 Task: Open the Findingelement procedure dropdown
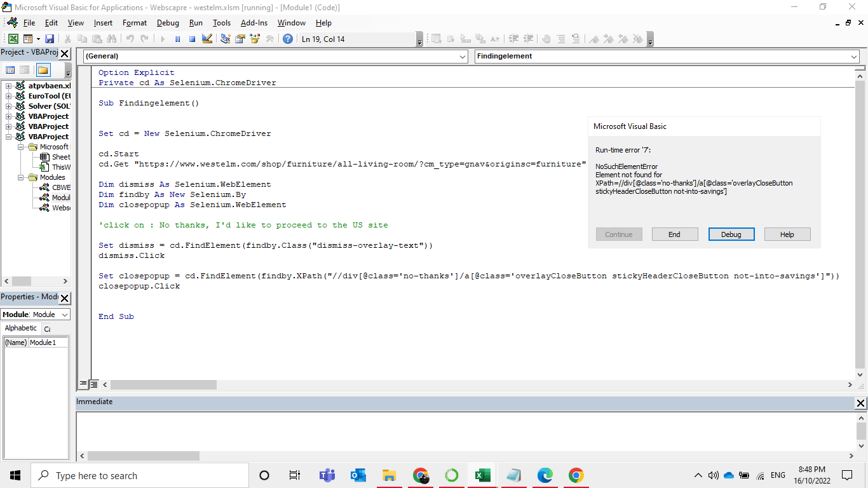click(854, 56)
